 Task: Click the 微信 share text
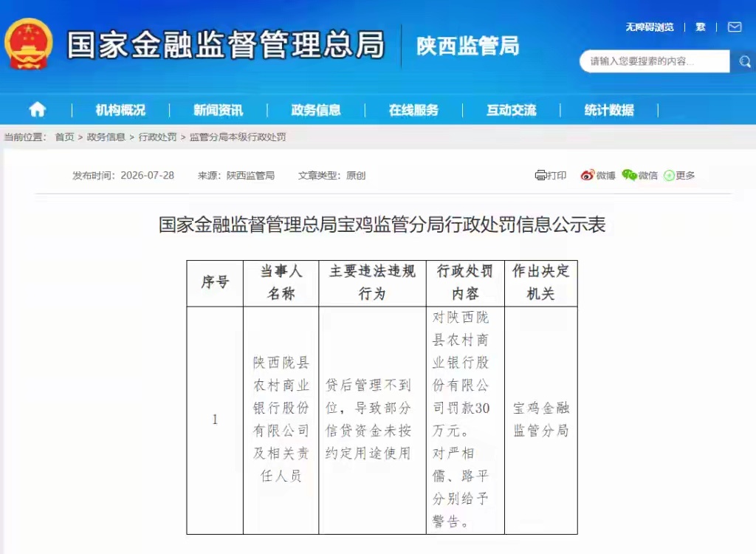pos(648,175)
